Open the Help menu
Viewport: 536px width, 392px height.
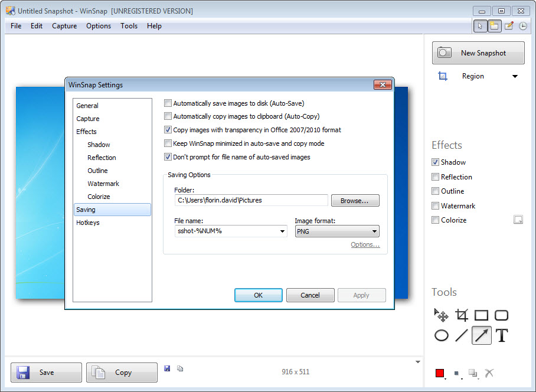click(x=154, y=26)
